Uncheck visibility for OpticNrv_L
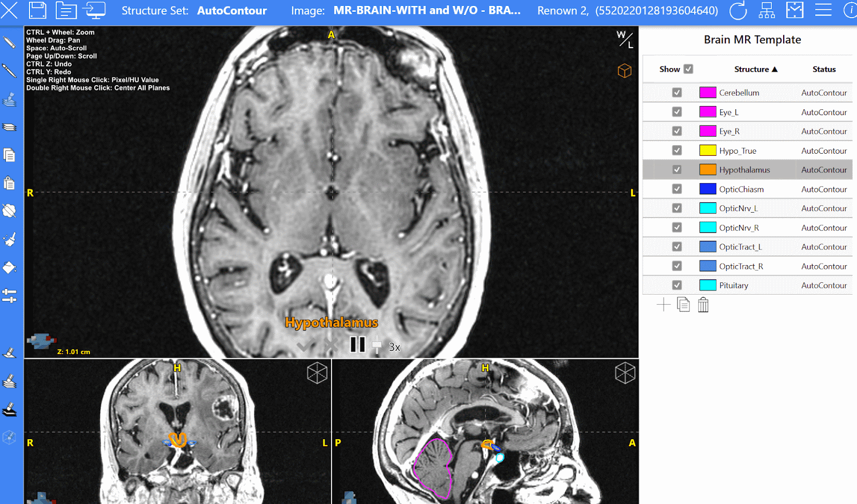The height and width of the screenshot is (504, 857). (x=677, y=208)
